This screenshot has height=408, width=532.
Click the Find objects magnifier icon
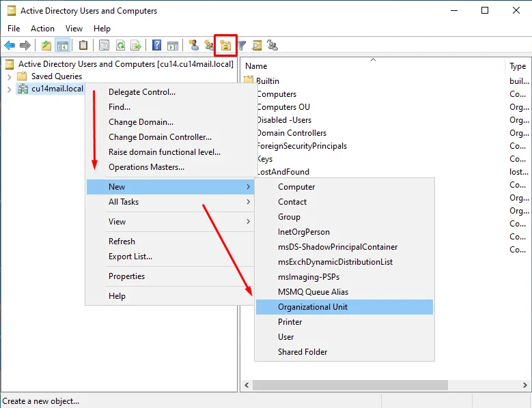tap(257, 45)
